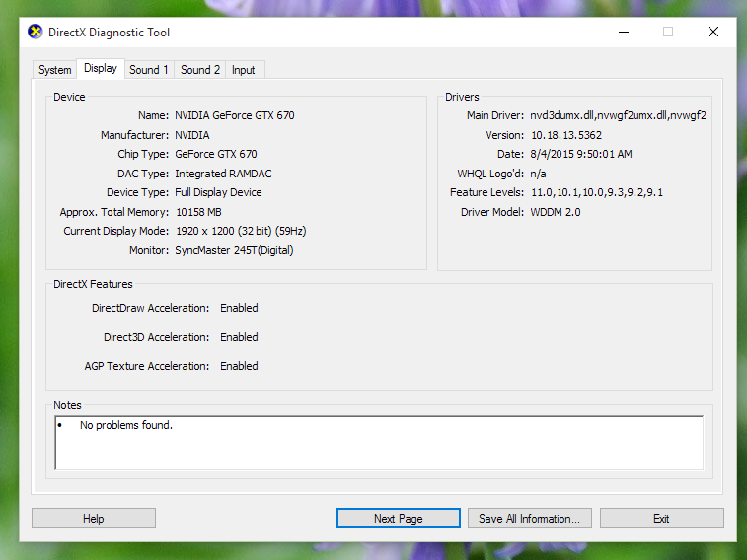747x560 pixels.
Task: Click the Next Page button
Action: (x=398, y=519)
